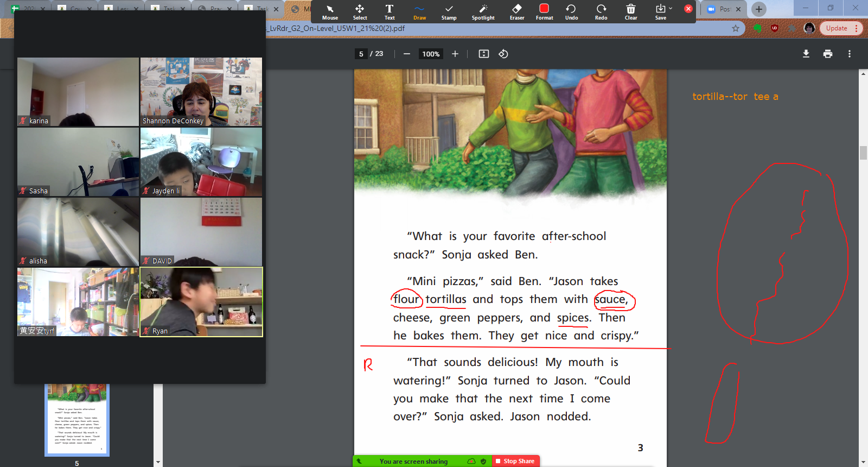Viewport: 868px width, 467px height.
Task: Switch to the 'Les' browser tab
Action: pyautogui.click(x=123, y=9)
